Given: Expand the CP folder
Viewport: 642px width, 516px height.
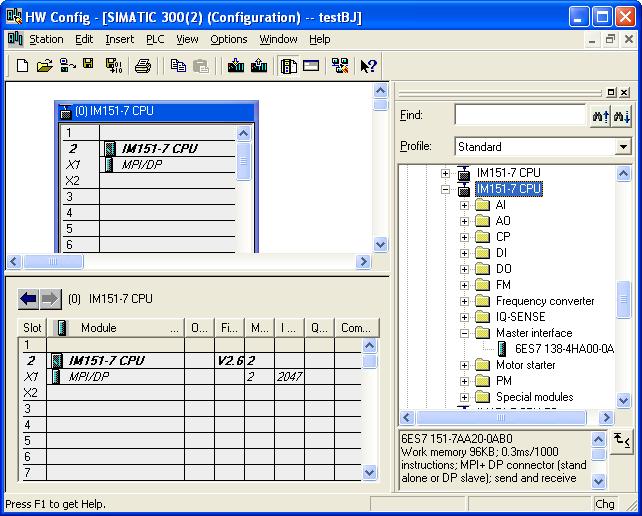Looking at the screenshot, I should 464,237.
